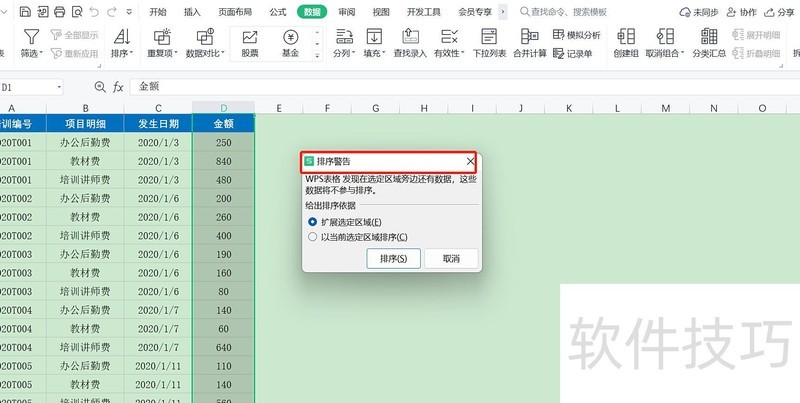The width and height of the screenshot is (800, 403).
Task: Click the Save icon in quick access toolbar
Action: pos(25,12)
